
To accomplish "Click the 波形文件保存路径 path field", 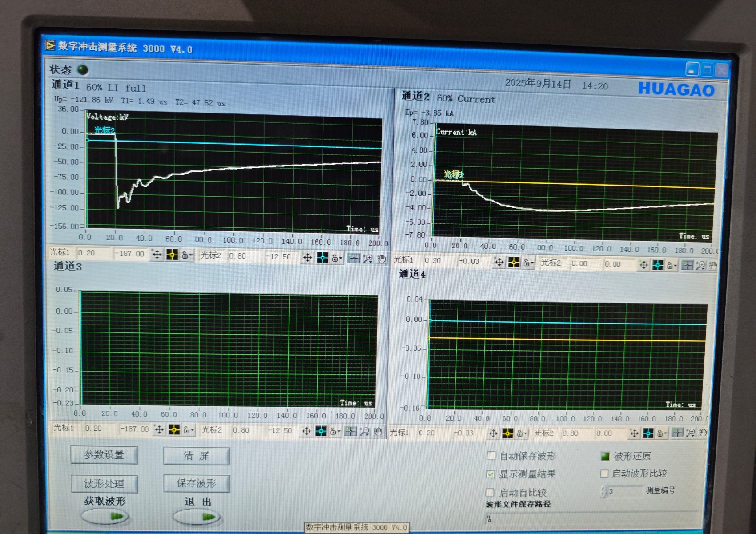I will tap(591, 518).
